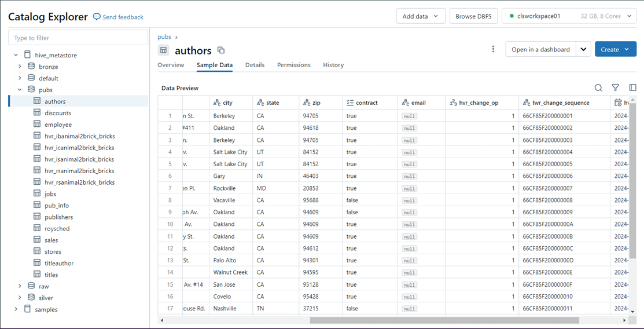This screenshot has width=644, height=329.
Task: Click the city column string-type icon
Action: (217, 103)
